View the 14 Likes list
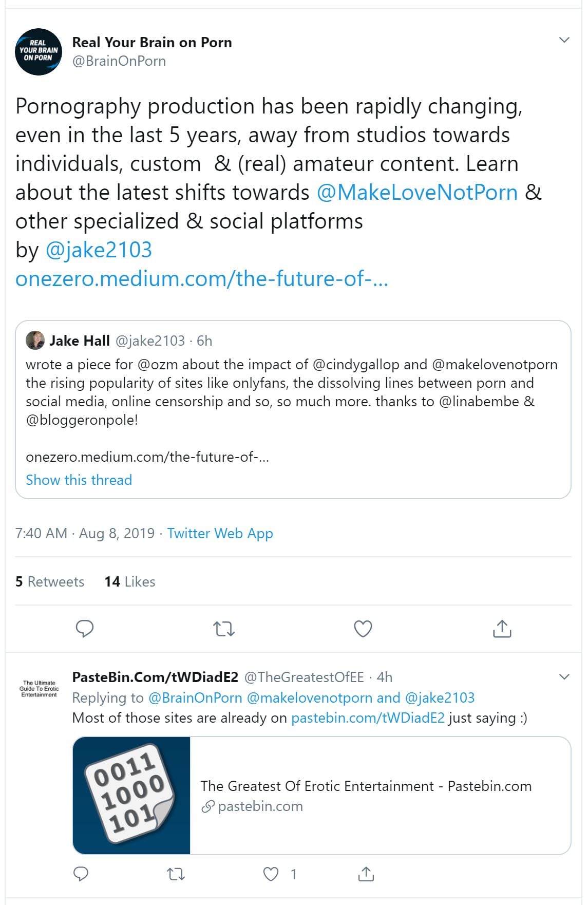Viewport: 588px width, 905px height. (x=130, y=581)
